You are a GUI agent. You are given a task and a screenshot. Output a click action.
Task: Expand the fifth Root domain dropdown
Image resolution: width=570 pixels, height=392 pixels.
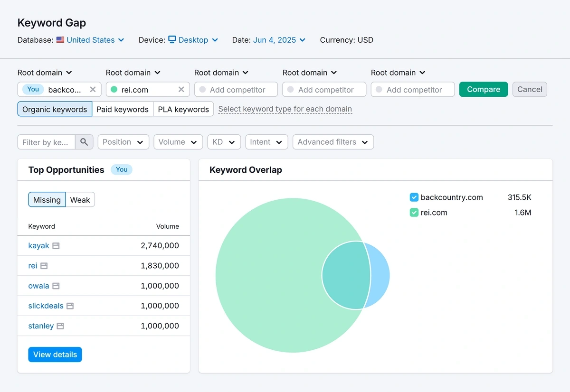click(398, 73)
